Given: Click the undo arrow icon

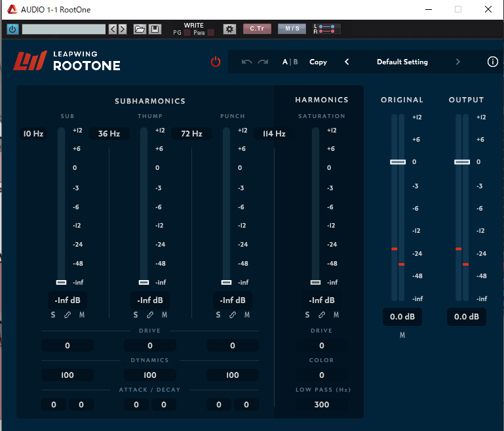Looking at the screenshot, I should pos(246,62).
